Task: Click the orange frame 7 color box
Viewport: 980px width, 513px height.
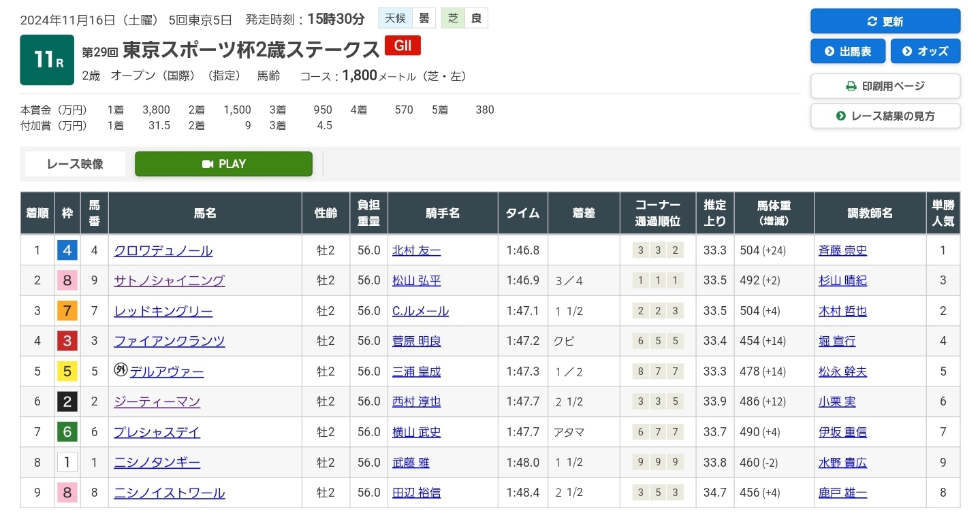Action: click(67, 311)
